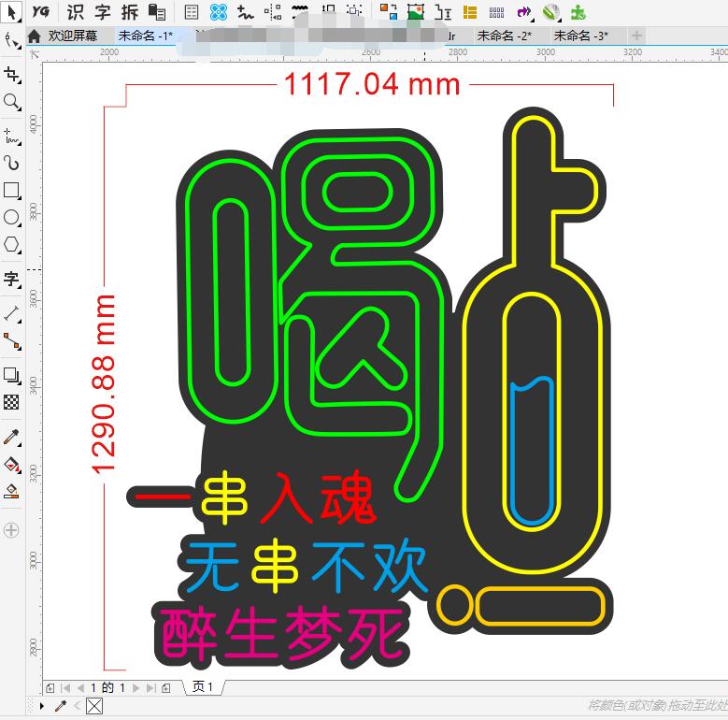Click the grid of small rectangles icon
The height and width of the screenshot is (720, 728).
497,12
